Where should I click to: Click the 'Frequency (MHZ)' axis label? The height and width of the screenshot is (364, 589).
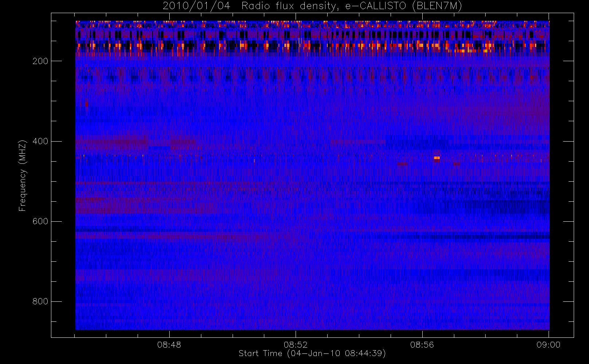(x=23, y=175)
